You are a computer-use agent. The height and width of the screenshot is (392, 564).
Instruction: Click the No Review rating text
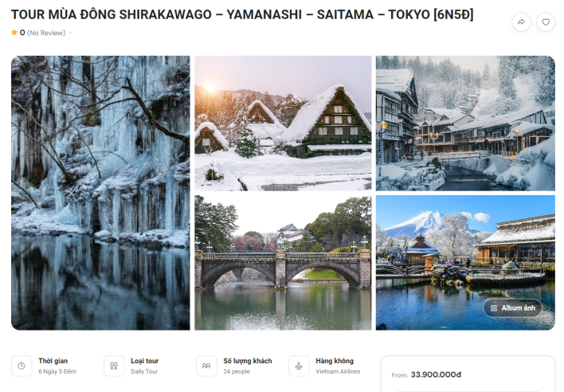(46, 33)
